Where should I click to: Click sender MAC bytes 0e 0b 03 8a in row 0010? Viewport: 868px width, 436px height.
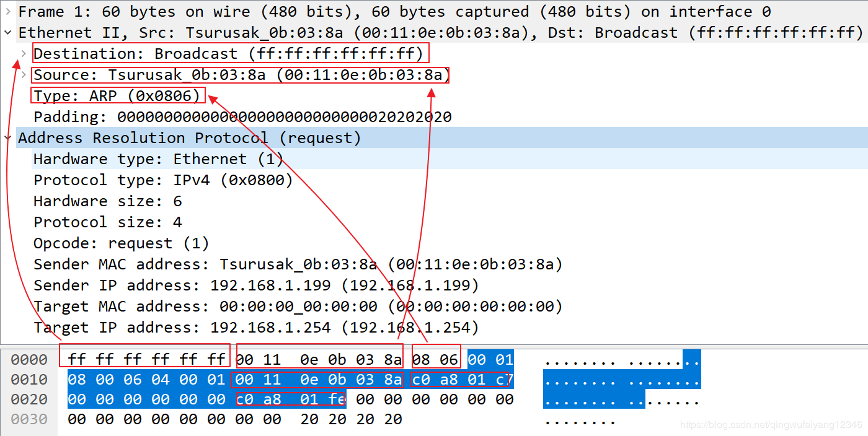coord(351,380)
